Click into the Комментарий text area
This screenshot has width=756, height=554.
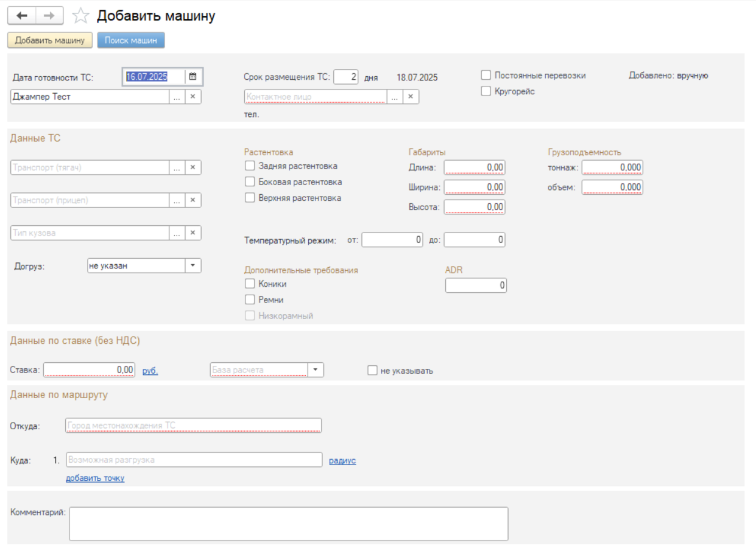tap(288, 524)
